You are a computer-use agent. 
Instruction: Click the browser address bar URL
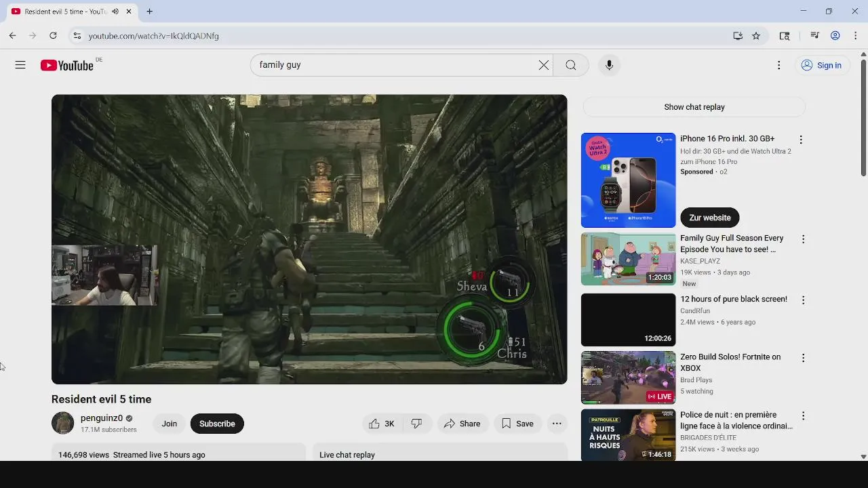click(x=153, y=36)
